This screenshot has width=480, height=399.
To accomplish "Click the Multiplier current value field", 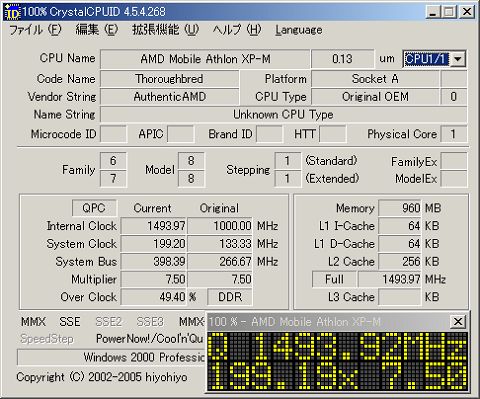I will pos(154,279).
